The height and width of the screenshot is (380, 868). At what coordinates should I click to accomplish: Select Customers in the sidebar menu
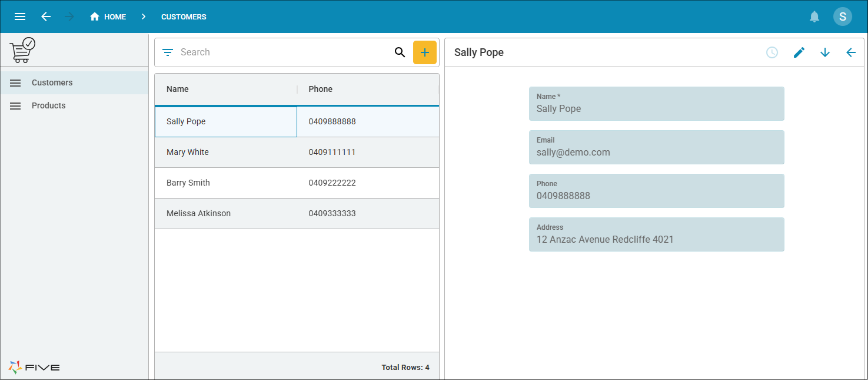[52, 82]
